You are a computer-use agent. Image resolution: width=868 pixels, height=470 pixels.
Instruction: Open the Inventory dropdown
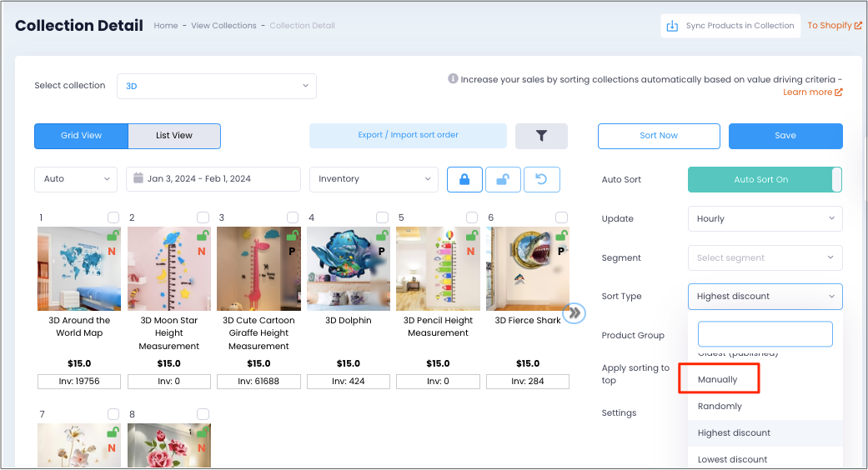pyautogui.click(x=374, y=180)
